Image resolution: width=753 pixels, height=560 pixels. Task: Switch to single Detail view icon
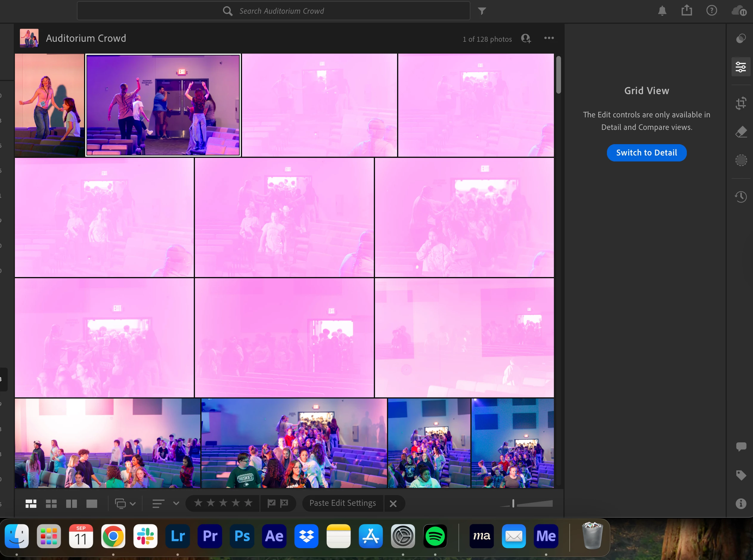[92, 504]
